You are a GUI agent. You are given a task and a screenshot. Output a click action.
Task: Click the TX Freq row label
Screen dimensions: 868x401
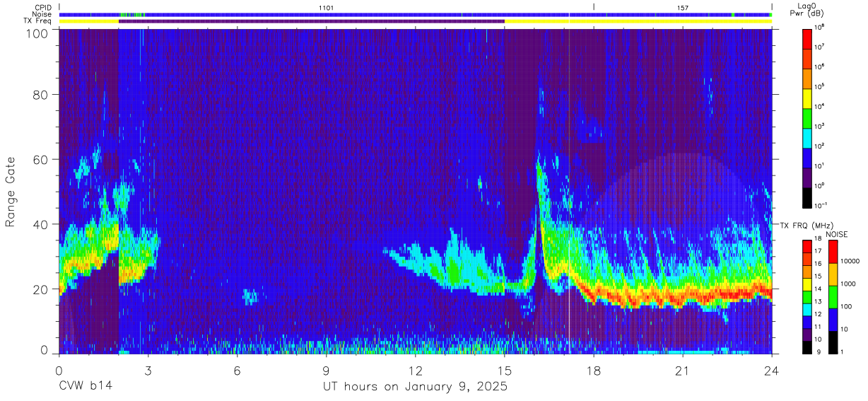point(38,21)
